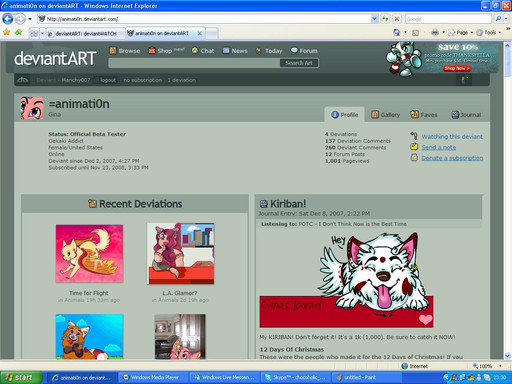Expand the Home dropdown arrow
Screen dimensions: 512x384
(x=405, y=32)
